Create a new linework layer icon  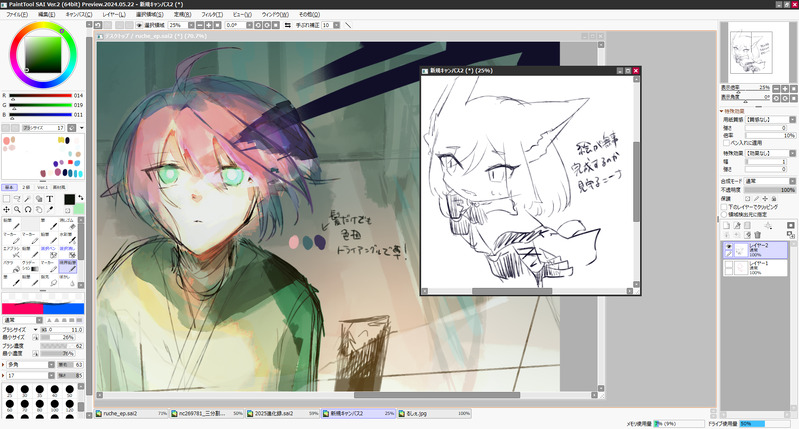737,225
